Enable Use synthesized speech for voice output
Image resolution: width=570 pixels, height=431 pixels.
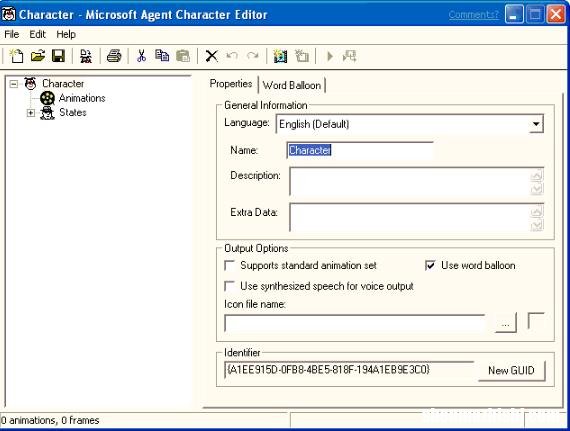tap(229, 286)
